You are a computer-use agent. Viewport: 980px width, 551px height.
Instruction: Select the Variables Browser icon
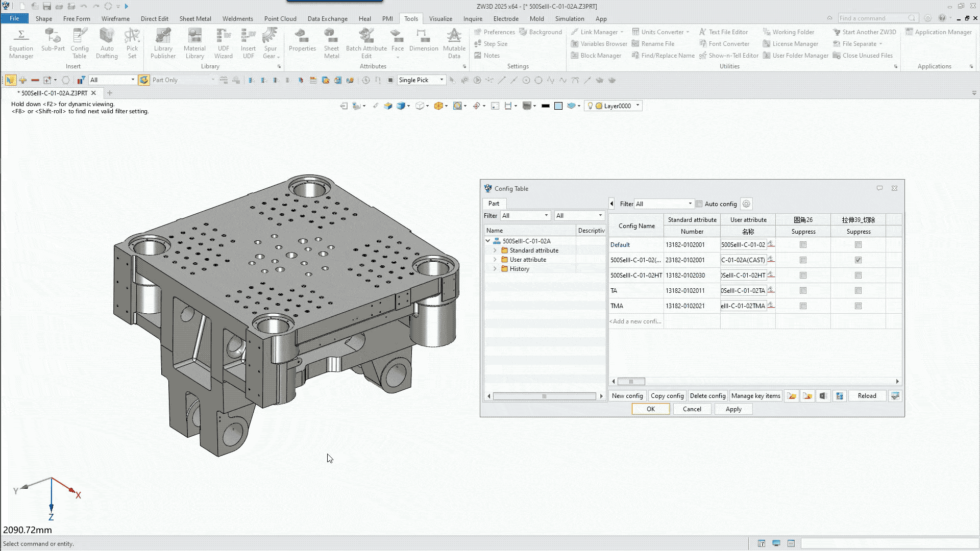[x=574, y=44]
